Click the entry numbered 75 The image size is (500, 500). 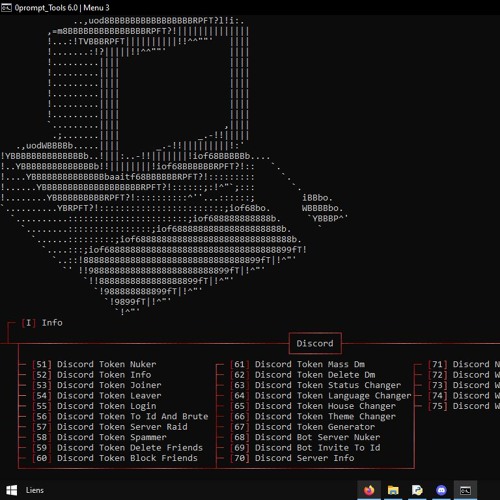coord(464,406)
